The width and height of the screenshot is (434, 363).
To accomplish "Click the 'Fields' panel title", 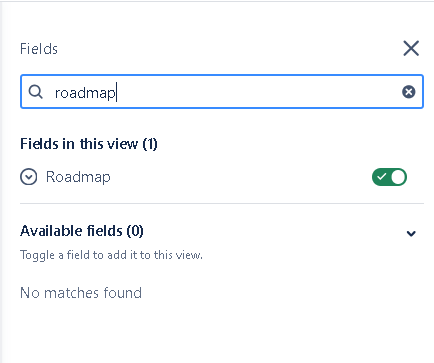I will [39, 49].
